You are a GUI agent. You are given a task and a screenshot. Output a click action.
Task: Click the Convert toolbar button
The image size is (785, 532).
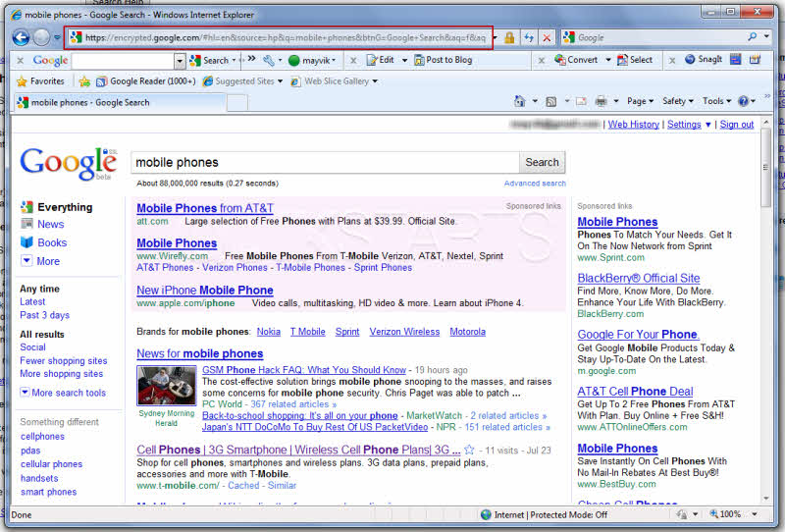coord(576,60)
